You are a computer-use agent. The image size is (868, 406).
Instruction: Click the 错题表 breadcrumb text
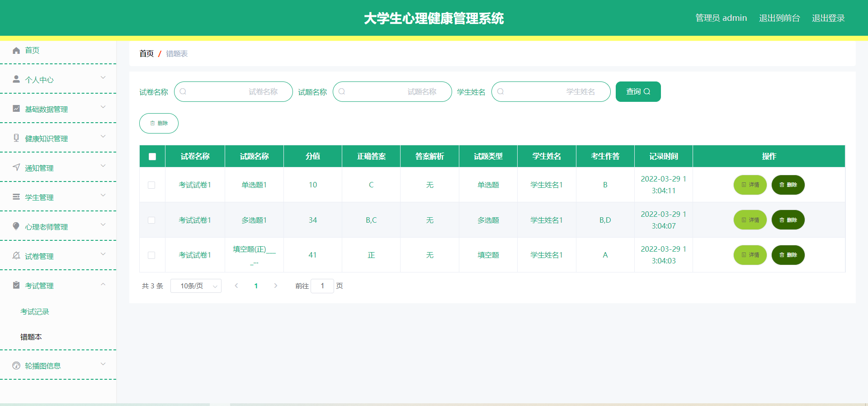click(x=177, y=54)
